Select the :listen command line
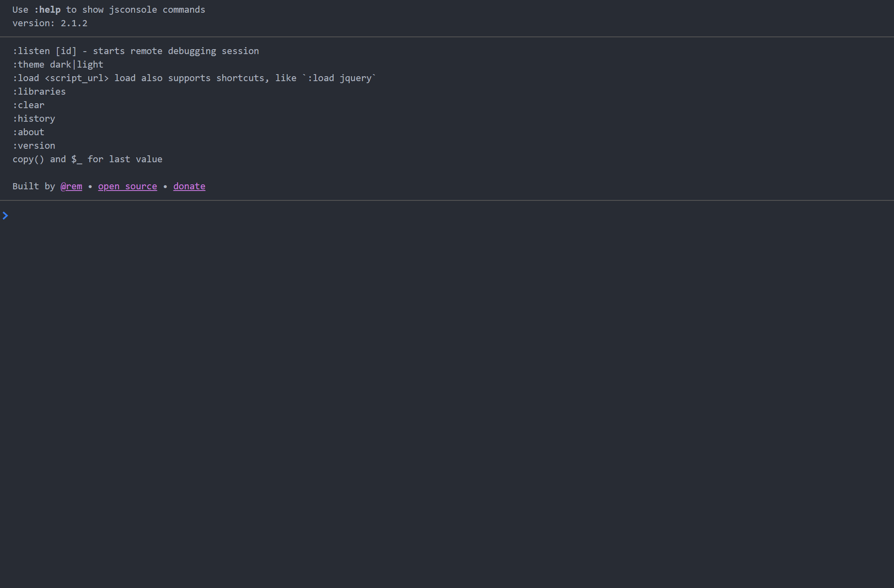 (x=135, y=51)
